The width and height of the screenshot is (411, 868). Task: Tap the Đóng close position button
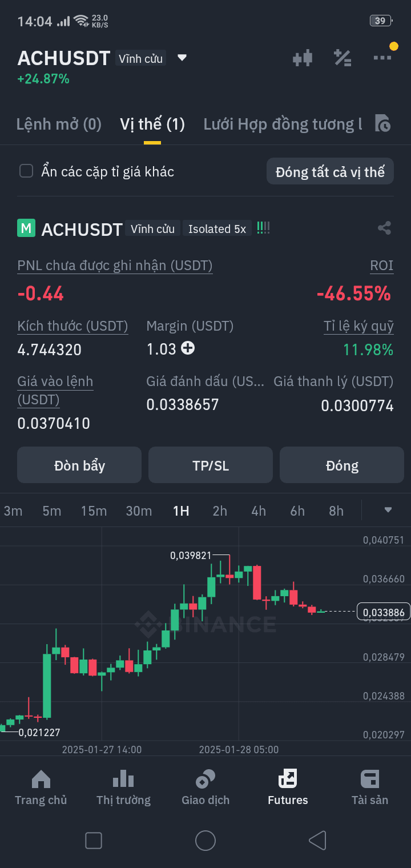pos(342,465)
